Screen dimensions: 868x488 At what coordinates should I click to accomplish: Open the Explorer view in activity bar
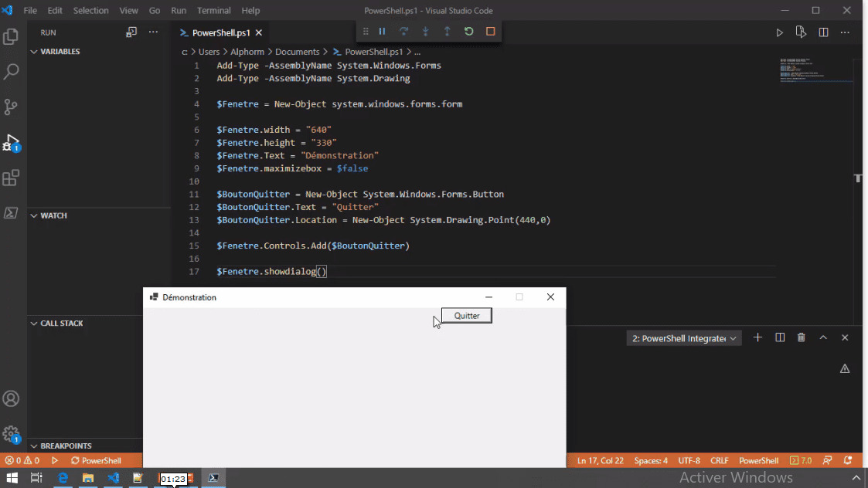11,36
